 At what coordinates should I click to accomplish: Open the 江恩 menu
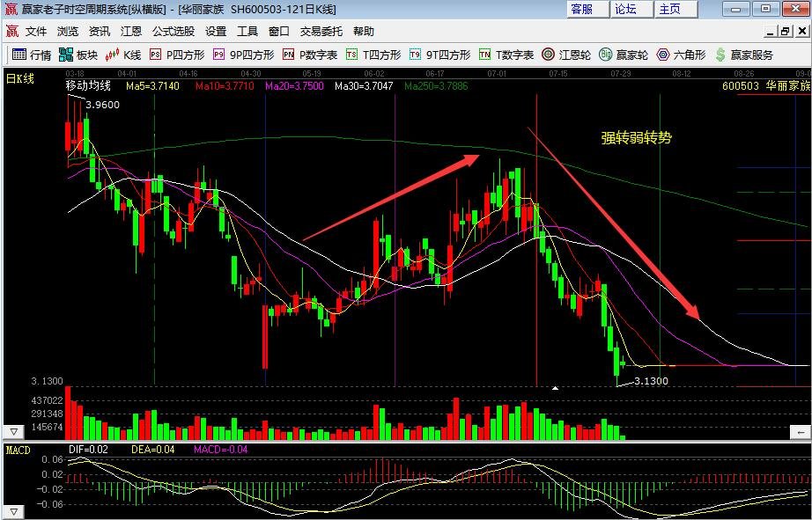131,32
